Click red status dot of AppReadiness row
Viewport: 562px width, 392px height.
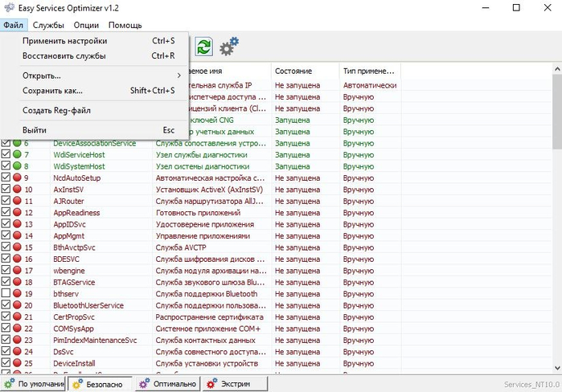[x=17, y=212]
